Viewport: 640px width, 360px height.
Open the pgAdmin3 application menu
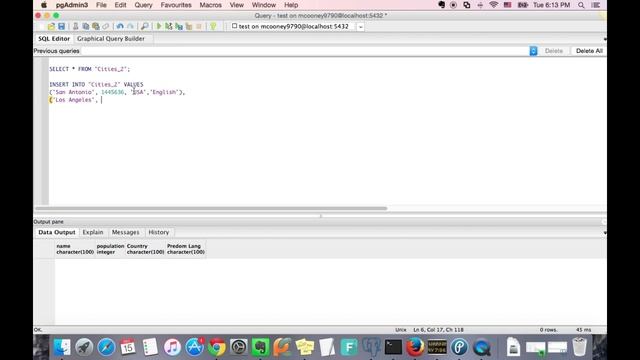(72, 5)
